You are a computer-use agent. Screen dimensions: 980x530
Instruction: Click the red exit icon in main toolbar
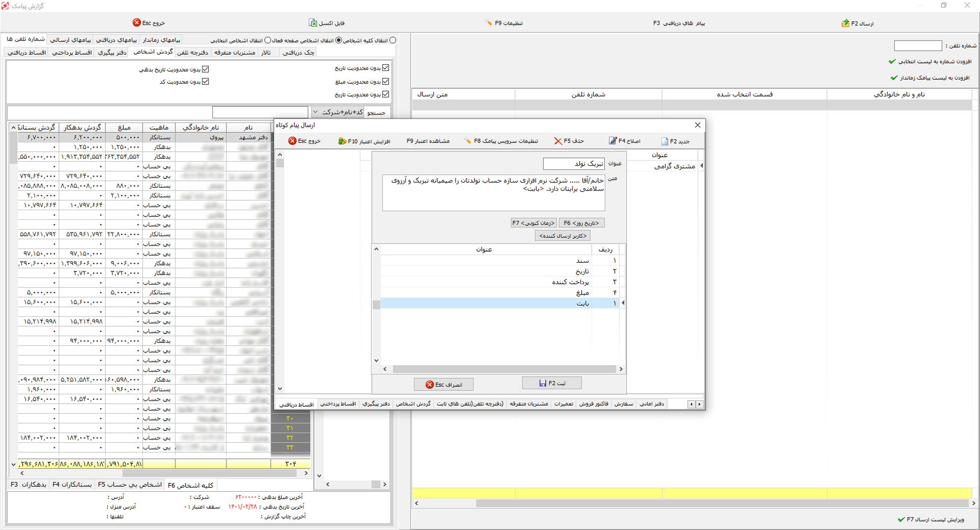(x=137, y=23)
